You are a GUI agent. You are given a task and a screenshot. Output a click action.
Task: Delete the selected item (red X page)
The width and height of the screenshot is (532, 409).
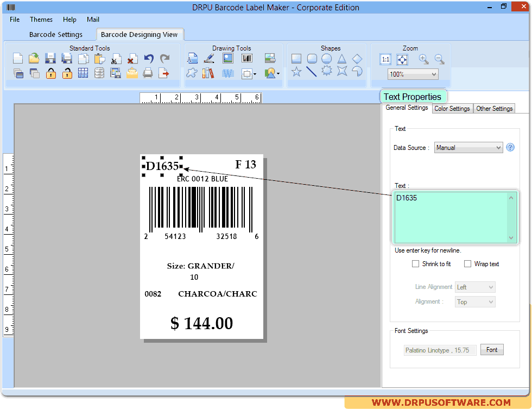[132, 59]
